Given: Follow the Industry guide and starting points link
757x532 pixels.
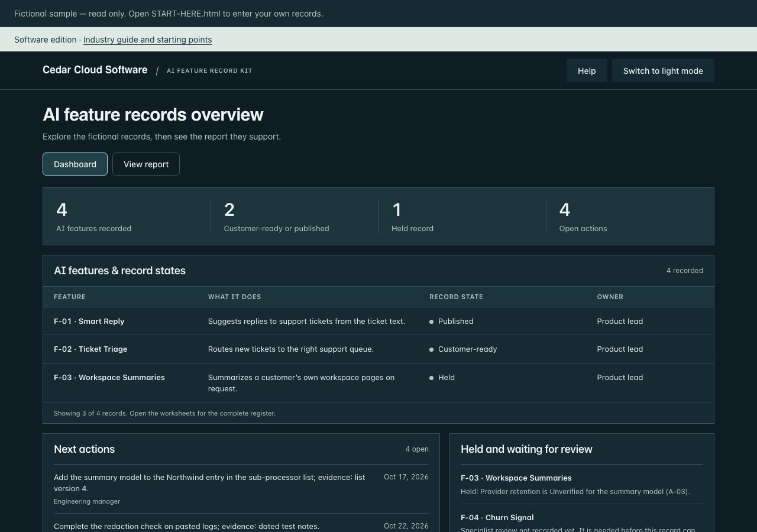Looking at the screenshot, I should point(147,40).
